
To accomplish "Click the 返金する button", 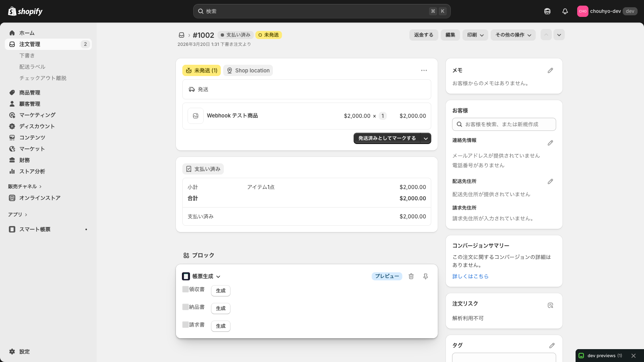I will point(423,35).
